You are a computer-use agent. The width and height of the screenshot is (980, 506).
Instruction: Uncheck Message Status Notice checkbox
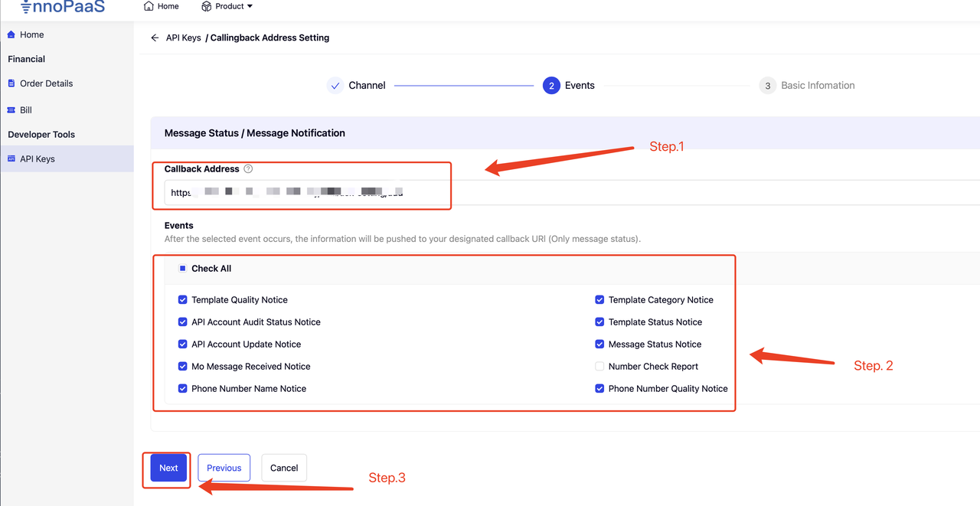coord(599,344)
